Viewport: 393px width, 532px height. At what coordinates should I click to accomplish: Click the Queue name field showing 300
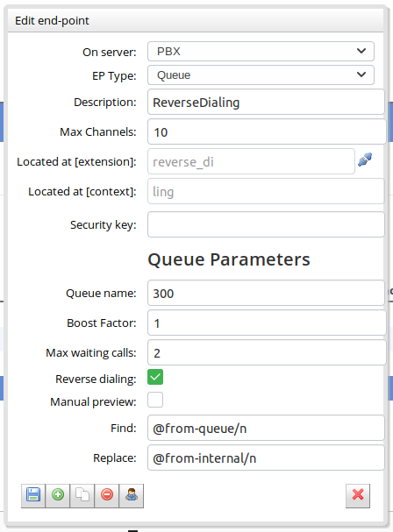click(x=266, y=293)
